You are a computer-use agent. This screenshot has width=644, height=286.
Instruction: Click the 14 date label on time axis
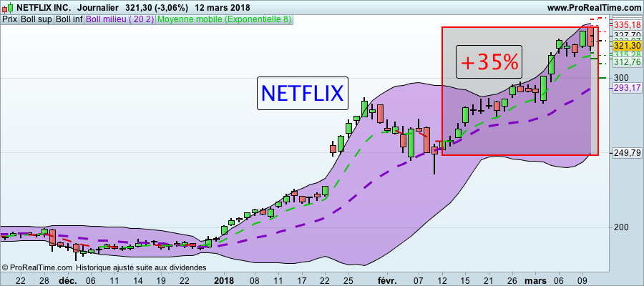138,281
